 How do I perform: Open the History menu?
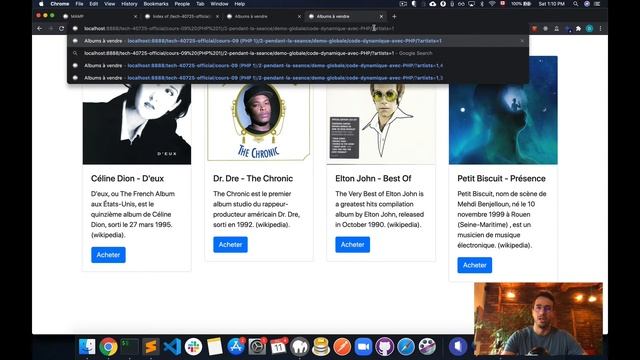click(x=129, y=4)
